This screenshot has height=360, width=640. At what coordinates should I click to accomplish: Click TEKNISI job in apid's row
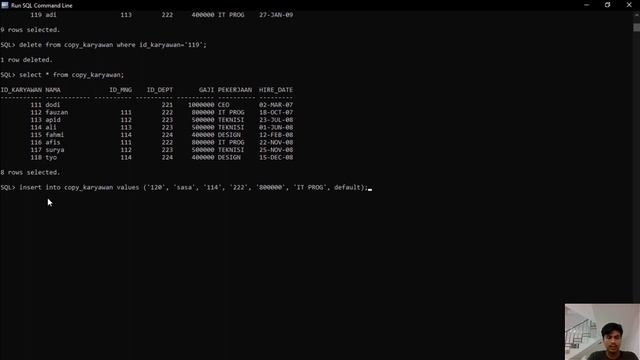[x=231, y=120]
